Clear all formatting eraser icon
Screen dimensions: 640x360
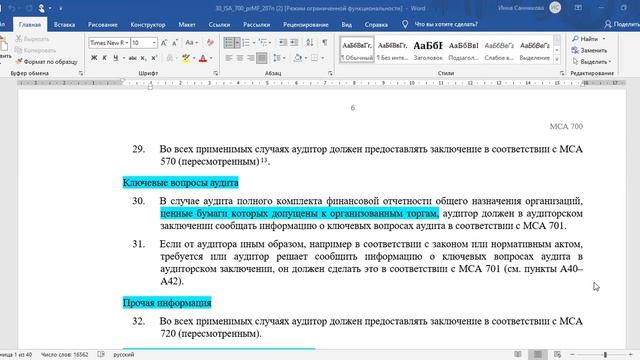click(210, 42)
